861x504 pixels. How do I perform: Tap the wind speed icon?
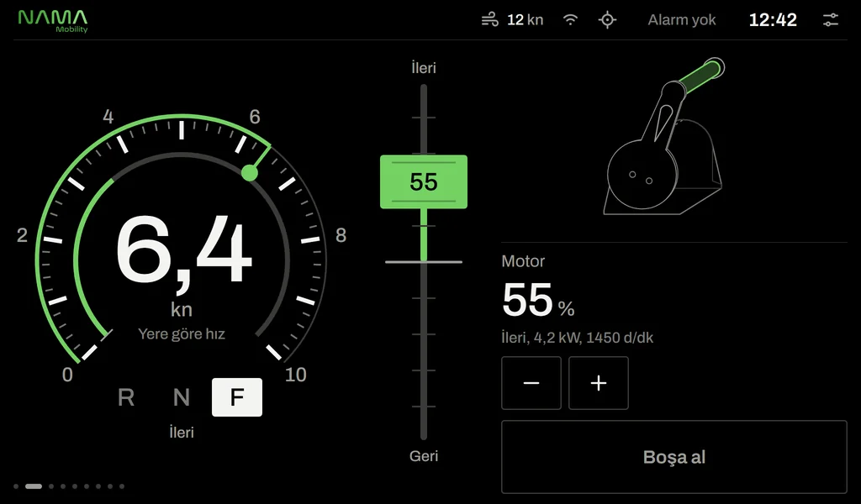pyautogui.click(x=490, y=20)
